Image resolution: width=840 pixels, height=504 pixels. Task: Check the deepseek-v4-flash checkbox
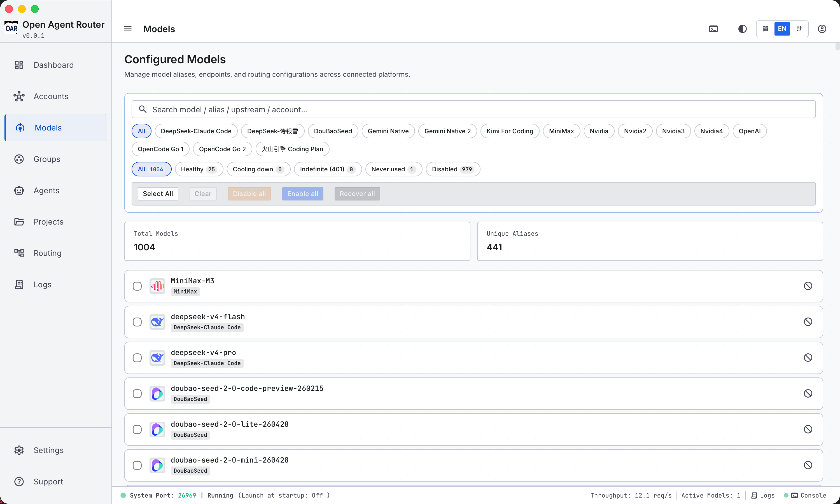137,322
